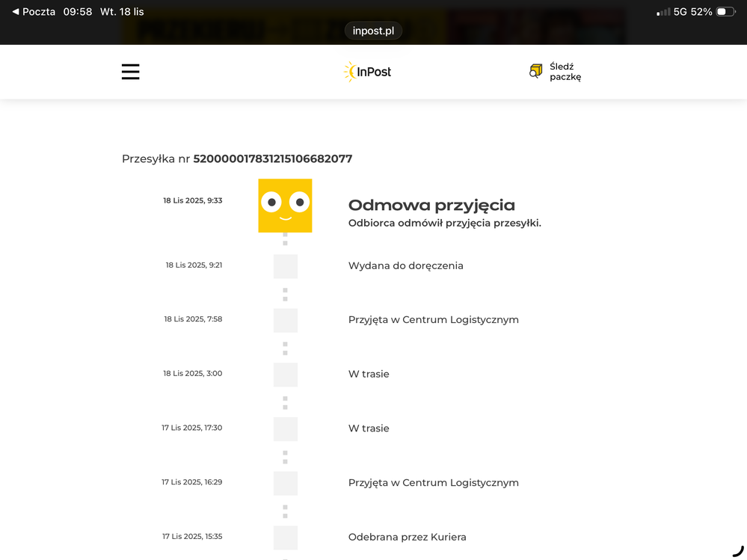Tap the battery icon in status bar
Viewport: 747px width, 560px height.
[726, 12]
